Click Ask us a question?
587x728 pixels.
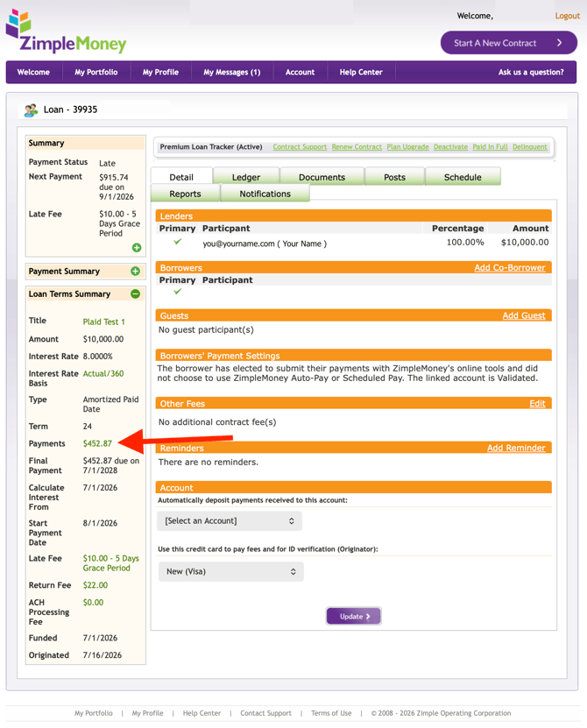coord(531,72)
